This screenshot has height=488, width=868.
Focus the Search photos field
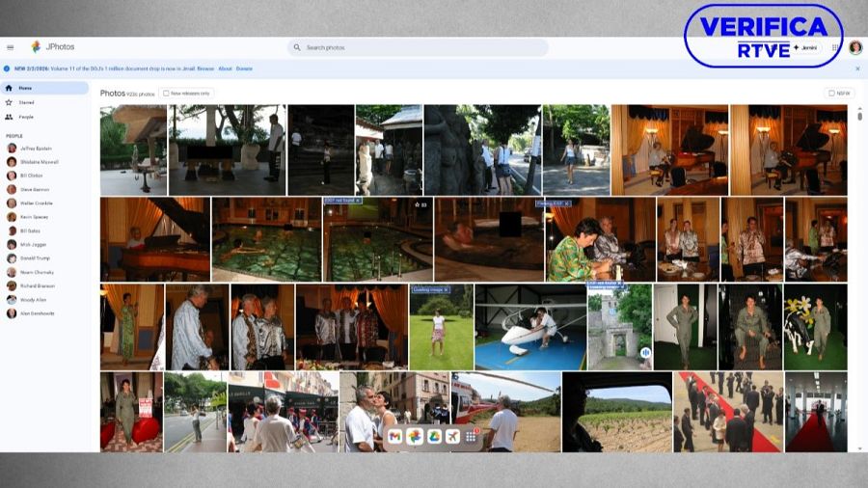click(418, 47)
